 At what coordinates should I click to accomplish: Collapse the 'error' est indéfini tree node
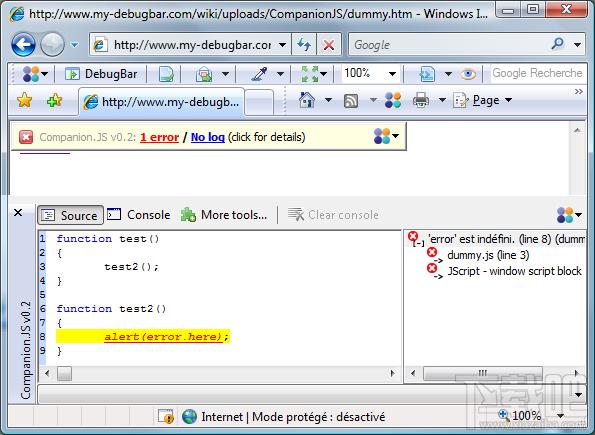click(x=419, y=243)
